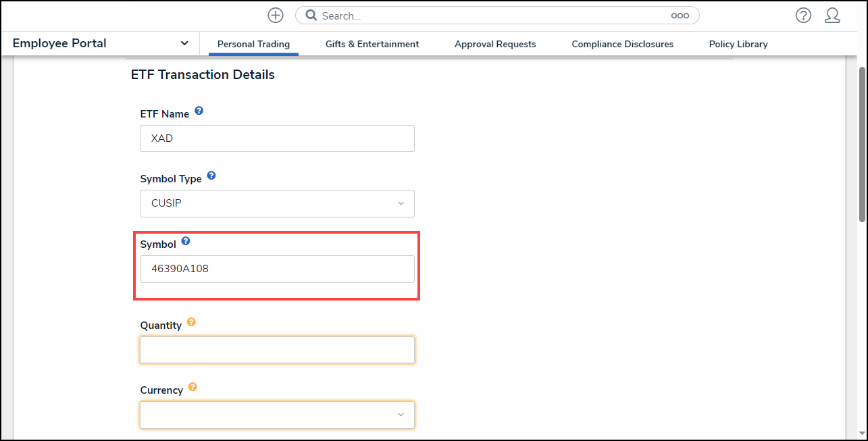Open the Approval Requests tab

coord(495,44)
